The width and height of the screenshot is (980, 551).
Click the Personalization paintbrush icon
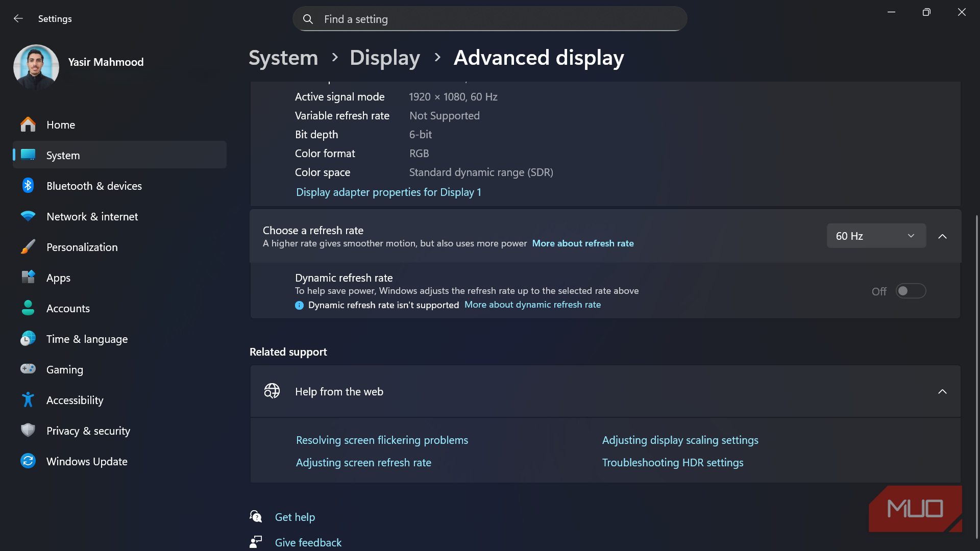point(28,247)
